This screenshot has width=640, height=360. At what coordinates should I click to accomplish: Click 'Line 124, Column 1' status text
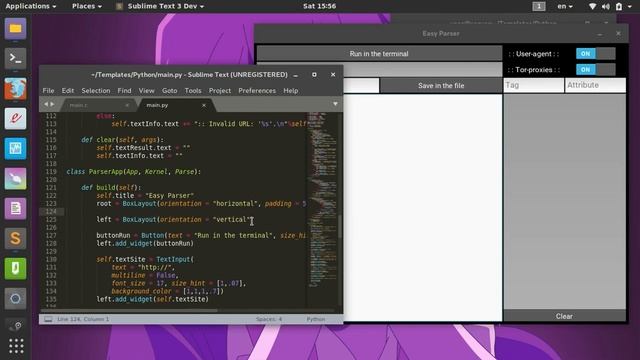pos(83,319)
